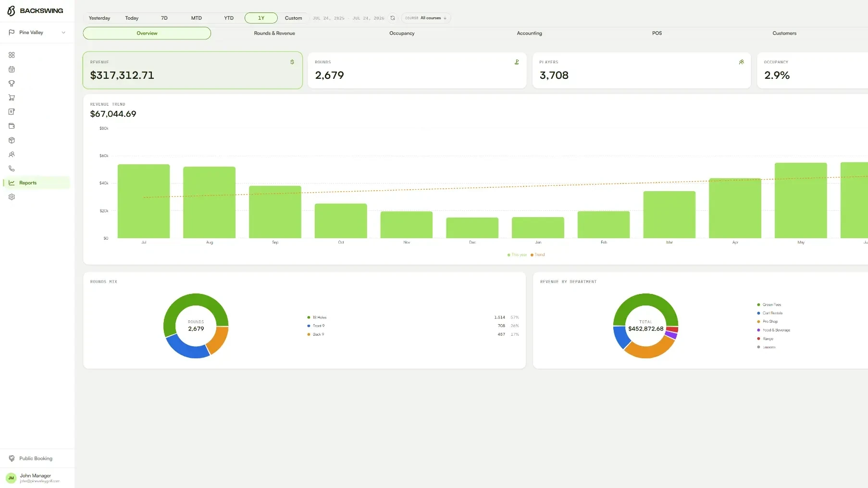This screenshot has height=488, width=868.
Task: Click the Mar revenue bar
Action: 670,215
